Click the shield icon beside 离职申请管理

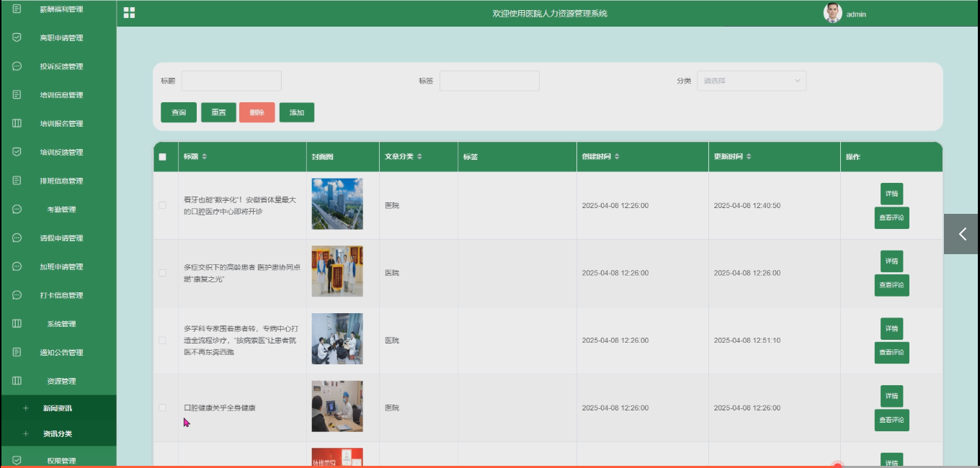(17, 37)
